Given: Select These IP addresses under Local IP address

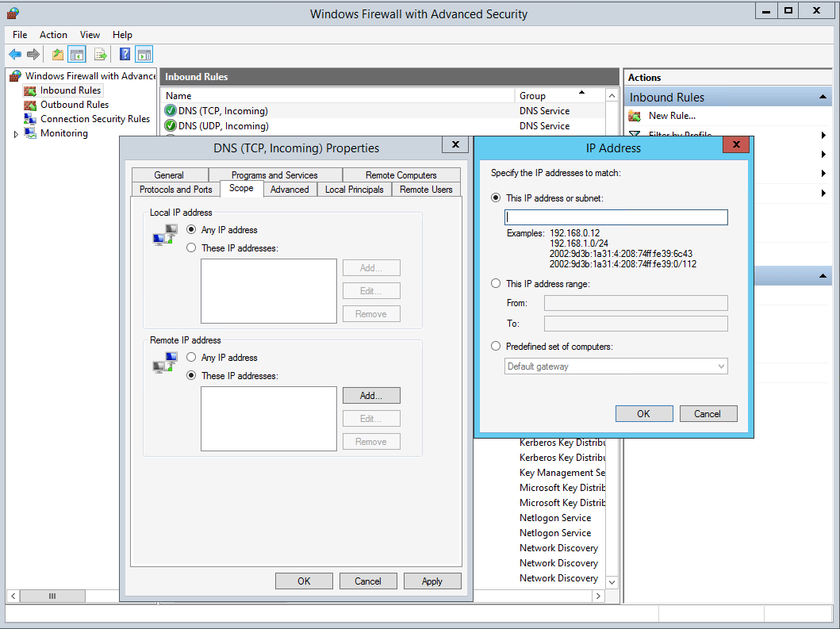Looking at the screenshot, I should [191, 247].
